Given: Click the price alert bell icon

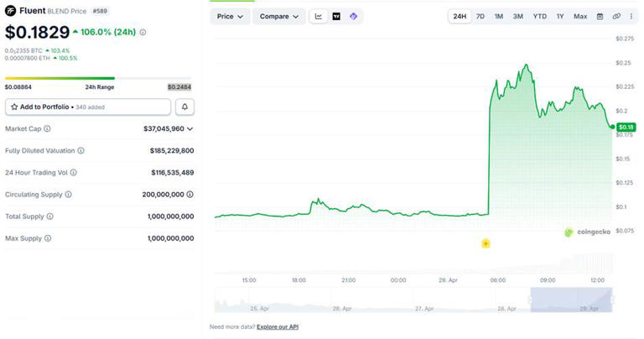Looking at the screenshot, I should click(x=184, y=107).
